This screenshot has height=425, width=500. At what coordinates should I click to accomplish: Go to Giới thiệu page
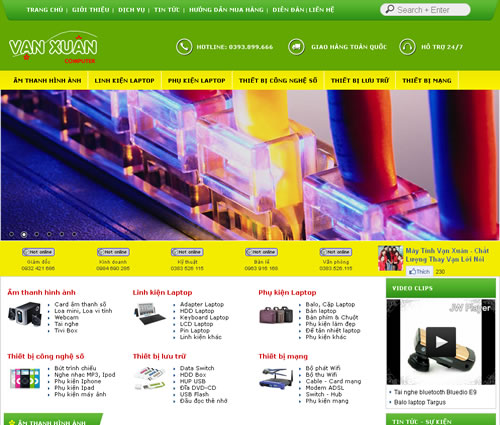tap(91, 10)
